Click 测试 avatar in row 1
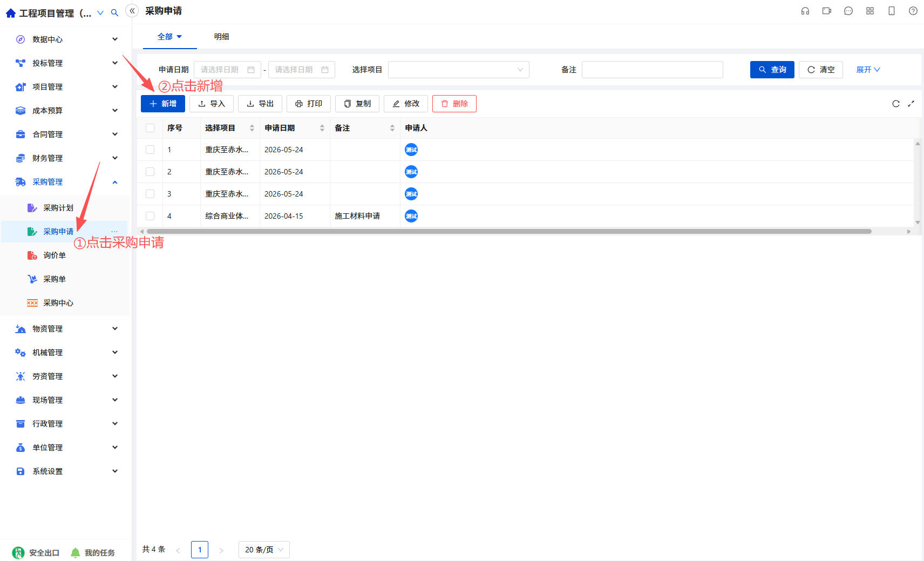 [x=411, y=150]
